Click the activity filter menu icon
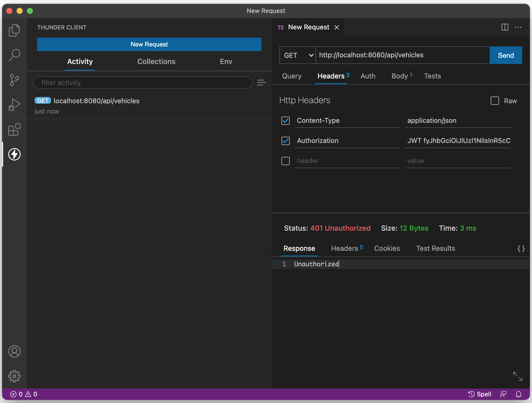The height and width of the screenshot is (403, 532). (x=261, y=83)
